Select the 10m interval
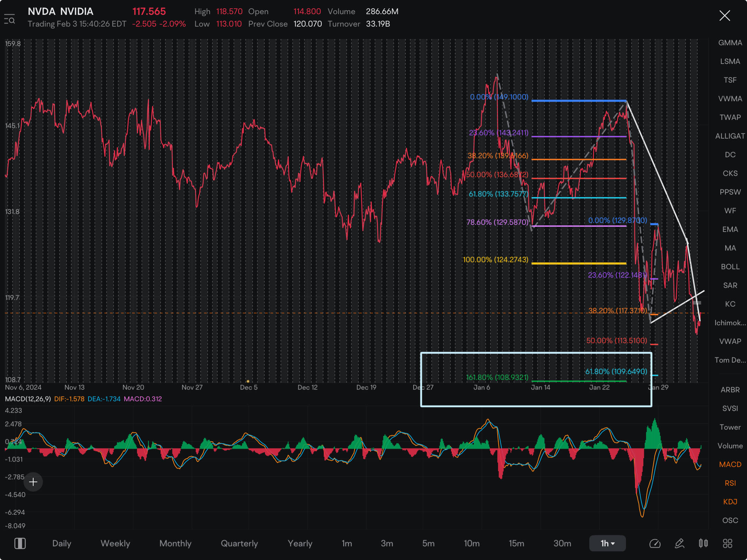This screenshot has height=560, width=747. pos(472,543)
